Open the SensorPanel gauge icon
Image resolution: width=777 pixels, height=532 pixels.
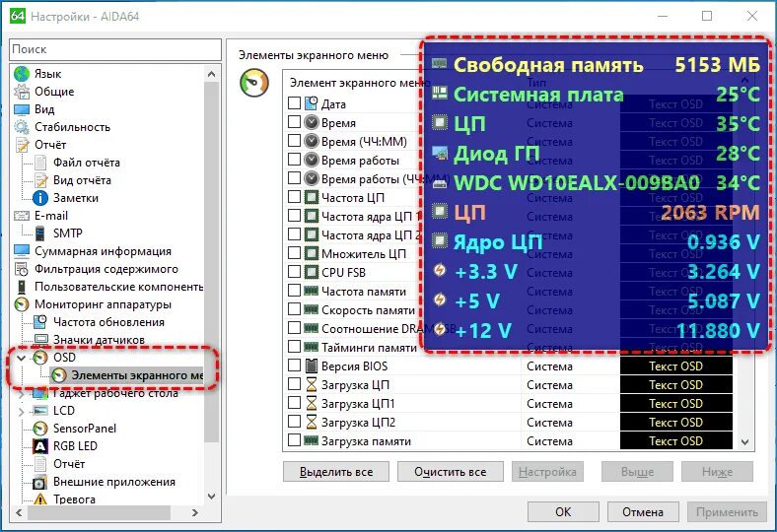coord(40,429)
